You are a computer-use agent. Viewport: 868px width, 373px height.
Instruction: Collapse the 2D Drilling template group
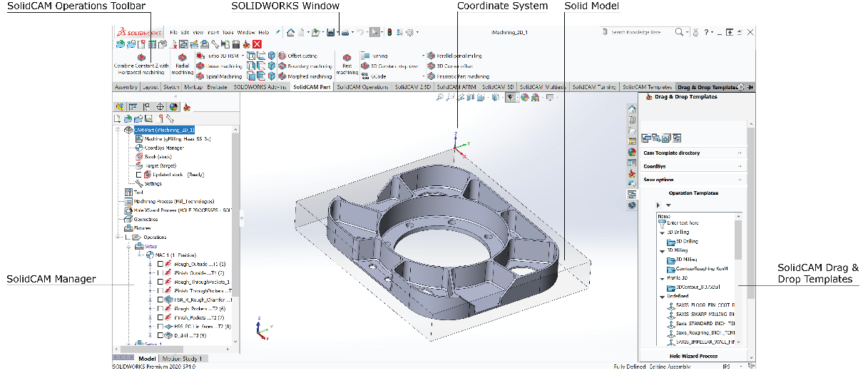click(662, 233)
